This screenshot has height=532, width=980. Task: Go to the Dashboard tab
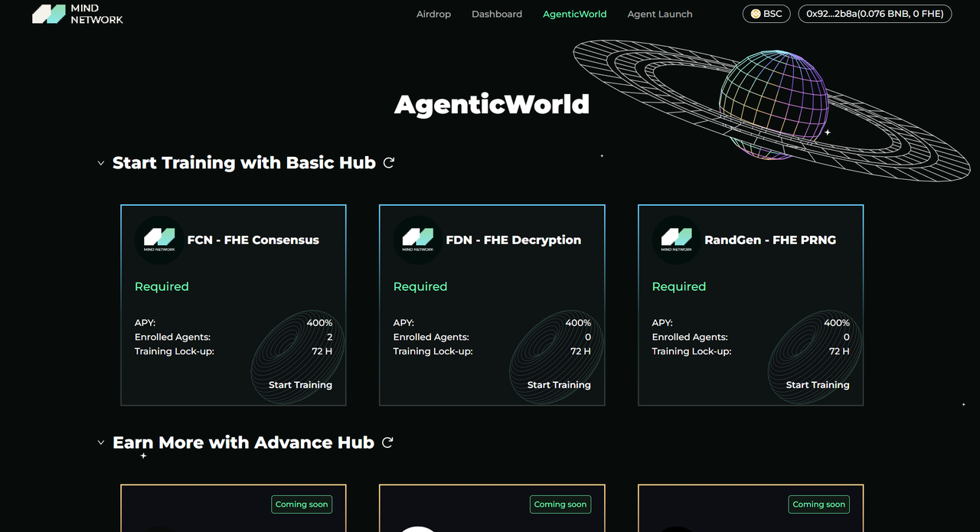coord(497,14)
